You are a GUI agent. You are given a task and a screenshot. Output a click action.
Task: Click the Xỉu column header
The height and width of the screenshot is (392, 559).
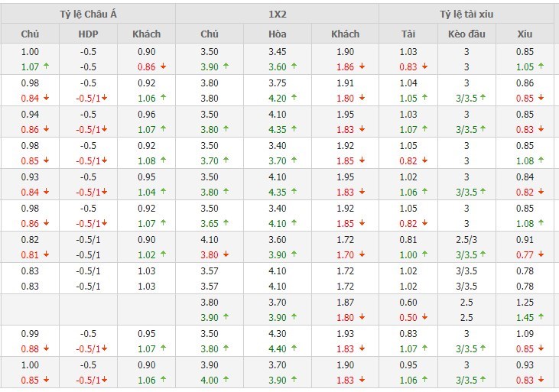[x=525, y=34]
